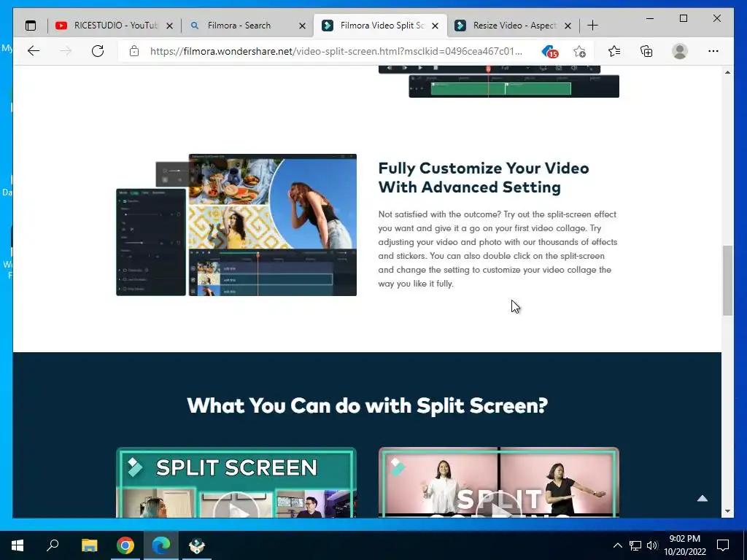The height and width of the screenshot is (560, 747).
Task: Open the Collections panel
Action: tap(646, 51)
